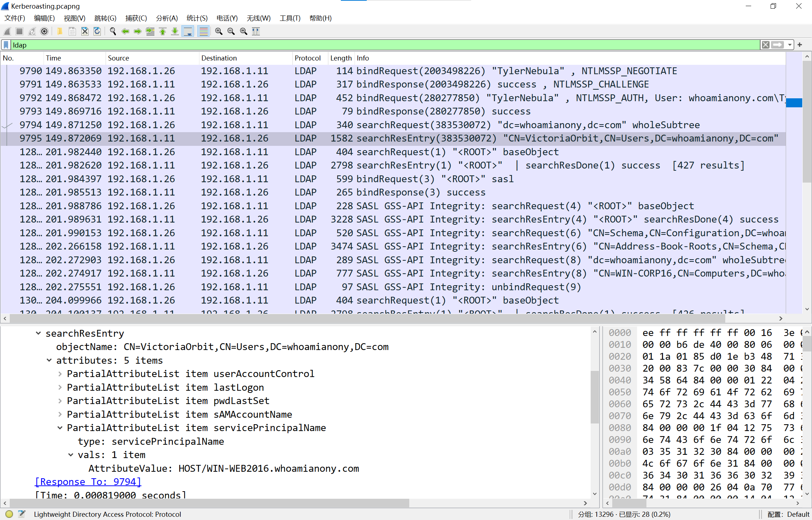Viewport: 812px width, 520px height.
Task: Select the AttributeValue HOST/WIN-WEB2016 line
Action: coord(224,469)
